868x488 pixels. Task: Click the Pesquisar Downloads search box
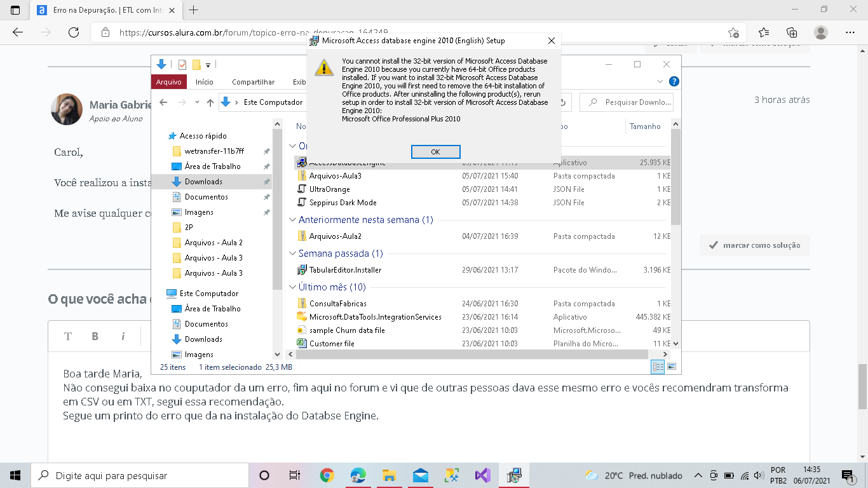tap(627, 102)
